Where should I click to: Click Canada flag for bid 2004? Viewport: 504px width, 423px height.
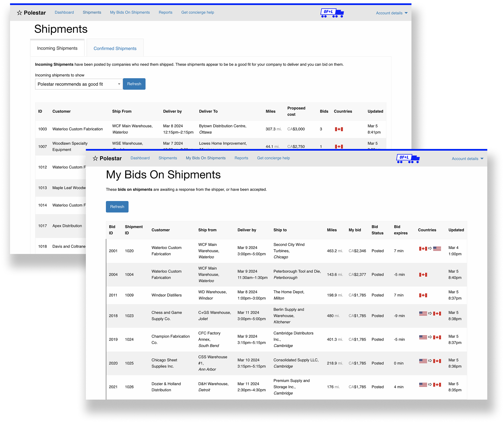coord(423,275)
